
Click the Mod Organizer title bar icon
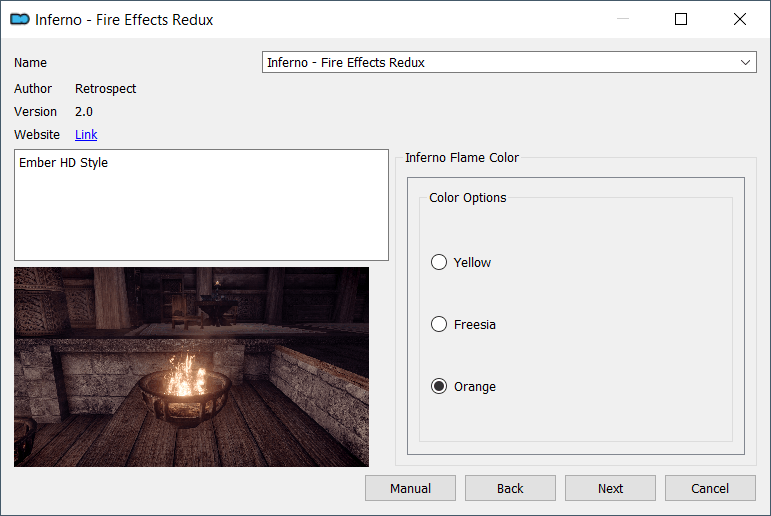coord(20,19)
